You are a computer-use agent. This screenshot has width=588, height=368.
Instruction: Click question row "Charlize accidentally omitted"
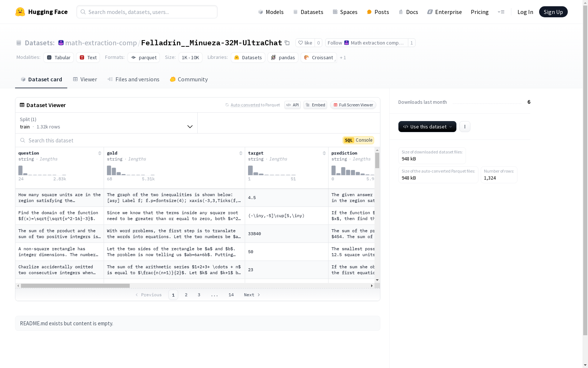[x=60, y=270]
